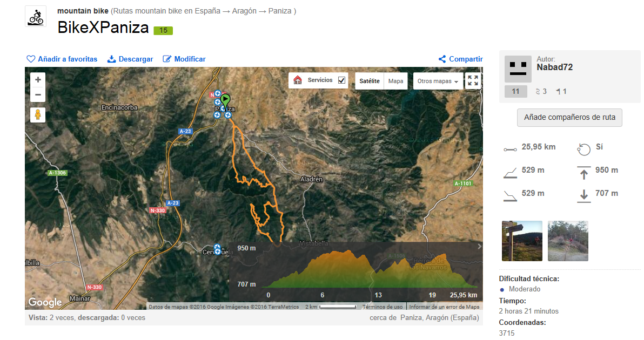Click the max altitude arrow icon at 950 m
Viewport: 644px width, 340px height.
click(583, 173)
